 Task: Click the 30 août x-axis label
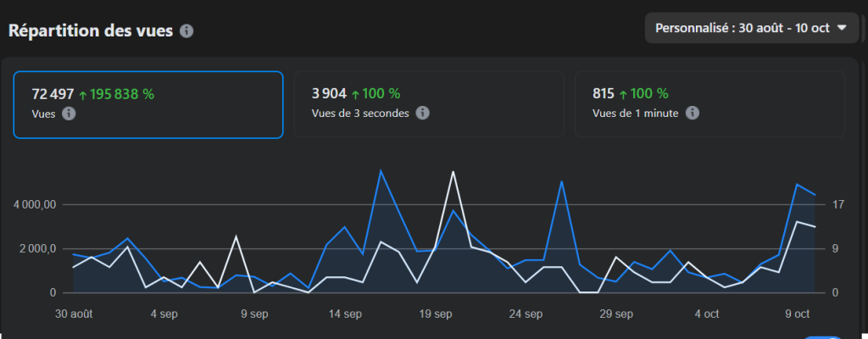(x=76, y=314)
